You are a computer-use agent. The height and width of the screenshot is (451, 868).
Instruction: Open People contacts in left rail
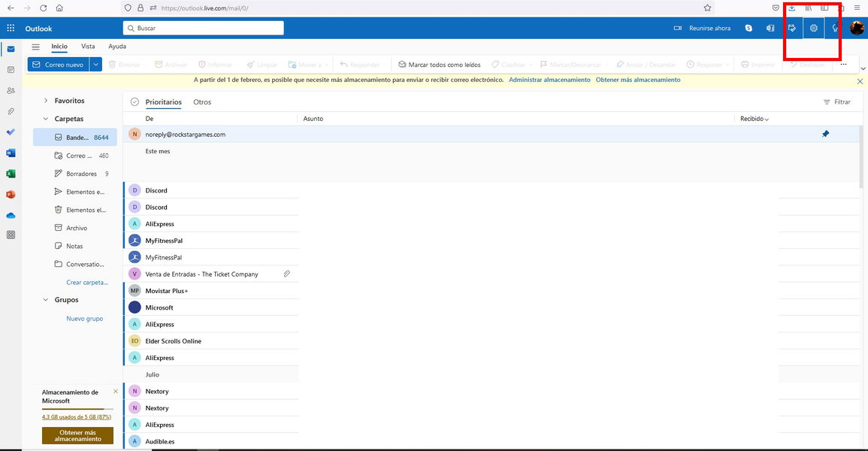point(11,90)
